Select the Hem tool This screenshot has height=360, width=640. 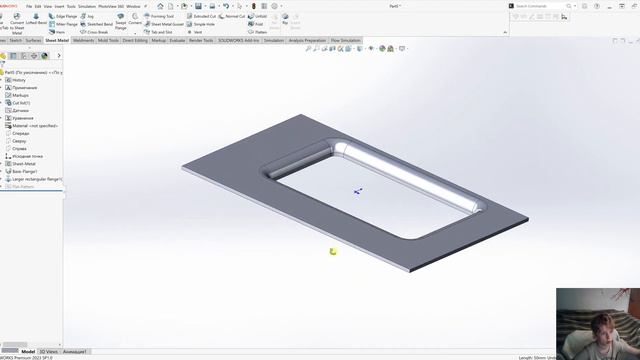click(57, 32)
